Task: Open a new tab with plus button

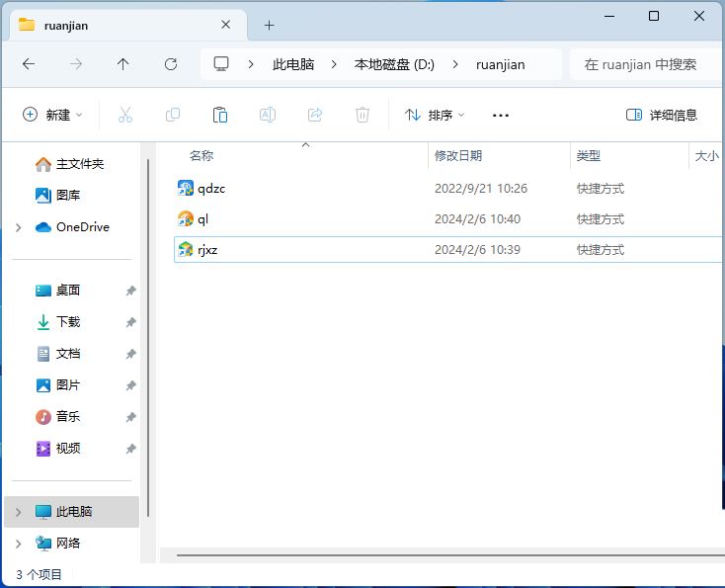Action: pyautogui.click(x=269, y=25)
